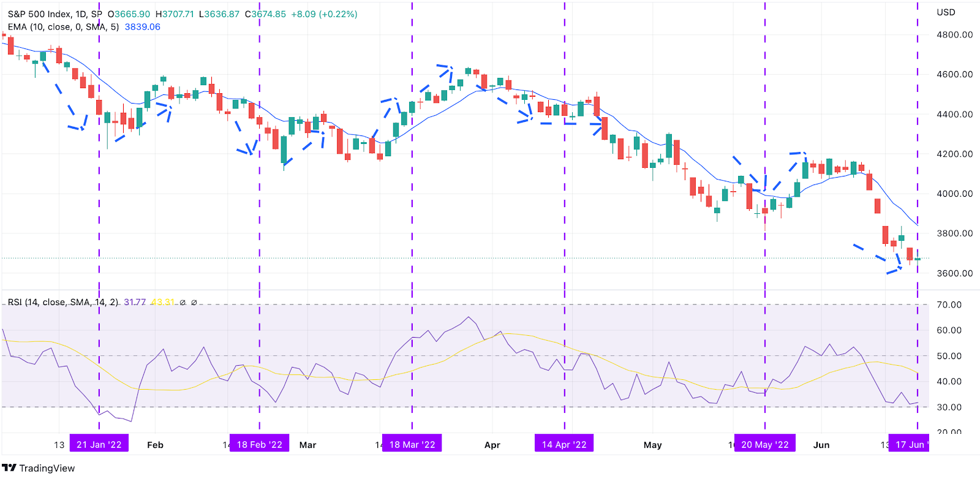This screenshot has height=481, width=980.
Task: Click the 4000.00 price axis label
Action: [x=955, y=194]
